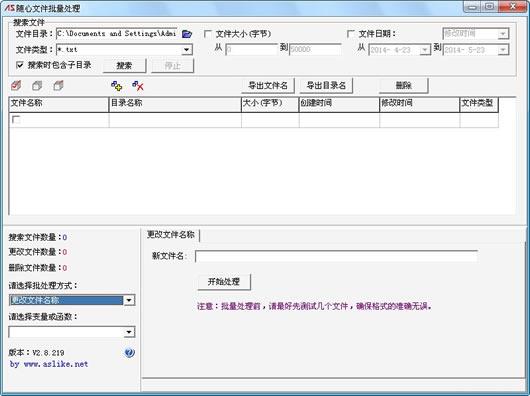Click the file size 到 50000 field
Viewport: 530px width, 396px height.
[315, 50]
